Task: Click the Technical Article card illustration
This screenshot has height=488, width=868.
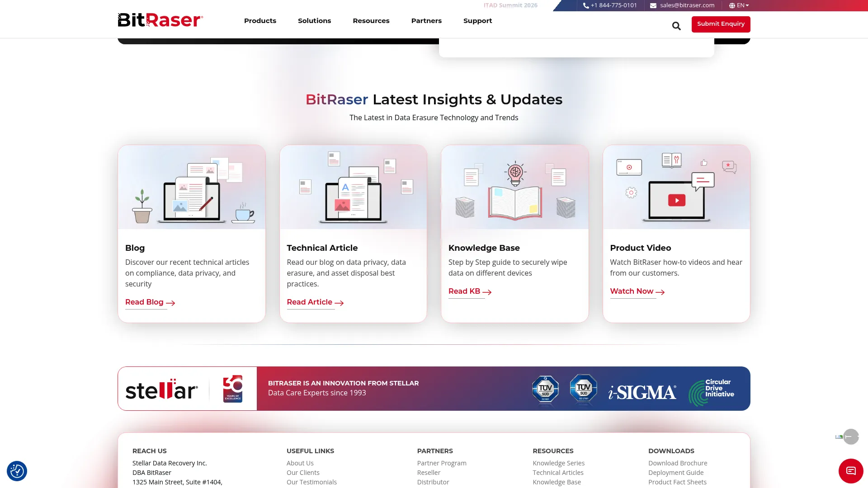Action: (x=353, y=187)
